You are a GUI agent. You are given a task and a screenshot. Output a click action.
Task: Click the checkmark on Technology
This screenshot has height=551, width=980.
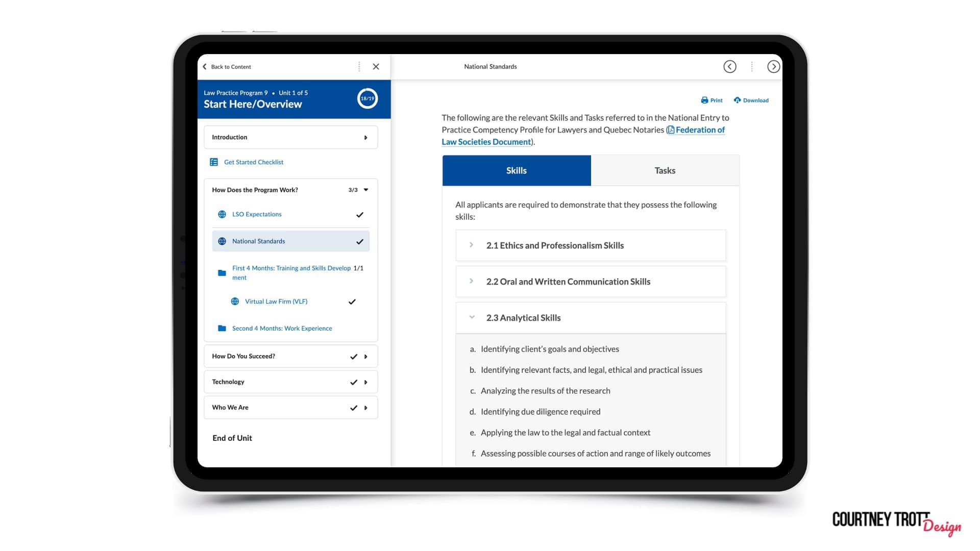[x=354, y=382]
